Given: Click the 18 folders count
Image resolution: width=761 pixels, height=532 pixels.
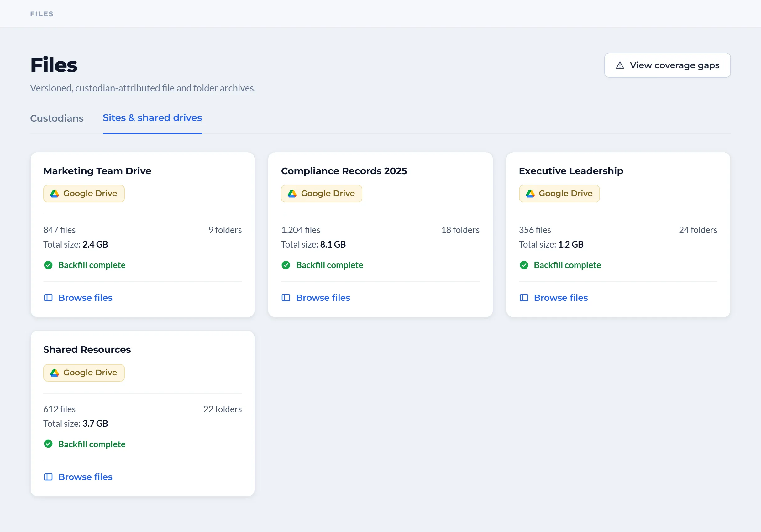Looking at the screenshot, I should pyautogui.click(x=460, y=230).
